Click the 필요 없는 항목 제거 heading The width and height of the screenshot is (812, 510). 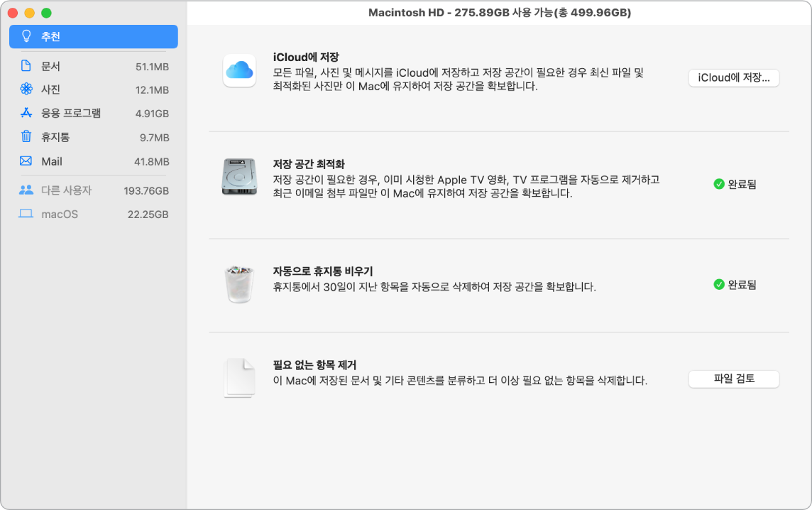(314, 365)
